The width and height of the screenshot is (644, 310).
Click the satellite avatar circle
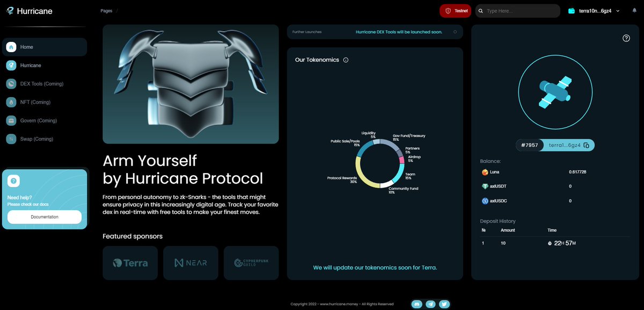[x=555, y=91]
